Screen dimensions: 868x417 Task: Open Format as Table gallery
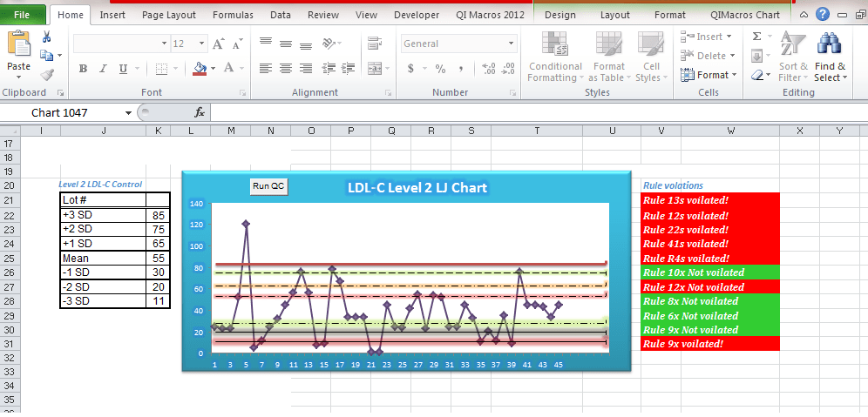click(x=608, y=57)
